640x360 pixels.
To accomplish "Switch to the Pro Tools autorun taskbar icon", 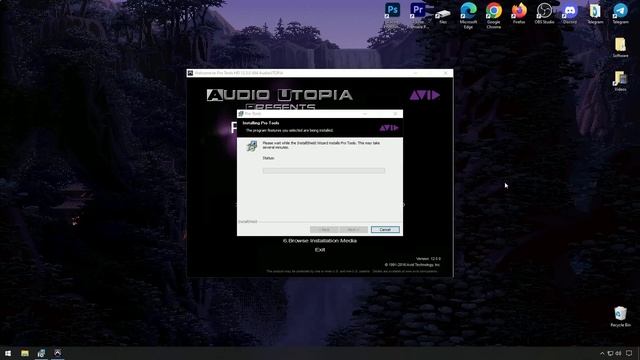I will (58, 353).
